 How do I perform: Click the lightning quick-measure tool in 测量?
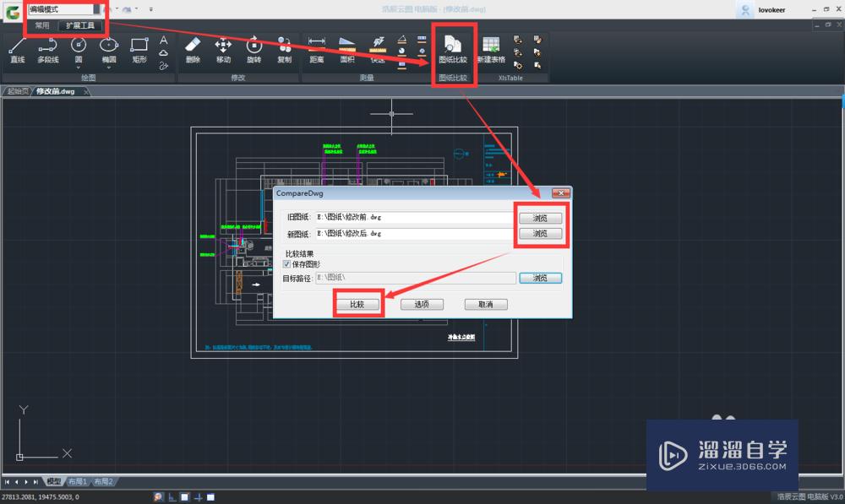pyautogui.click(x=378, y=50)
